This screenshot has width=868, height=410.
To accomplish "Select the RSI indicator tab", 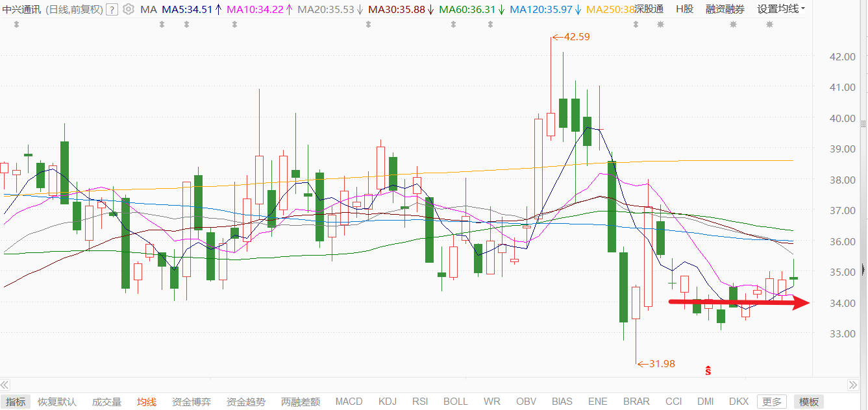I will (x=421, y=402).
